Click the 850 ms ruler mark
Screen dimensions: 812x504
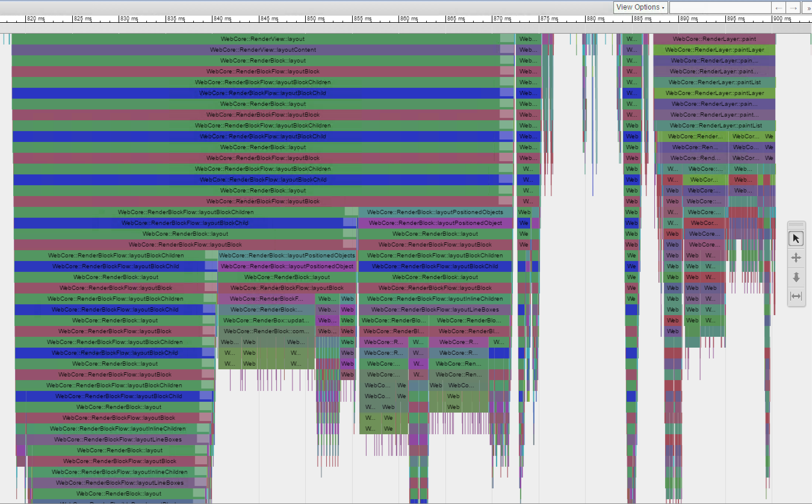pos(315,19)
